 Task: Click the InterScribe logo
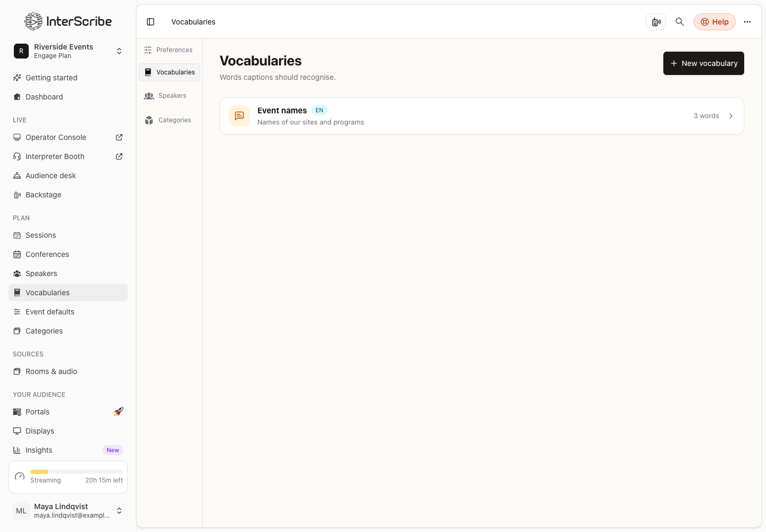(68, 21)
